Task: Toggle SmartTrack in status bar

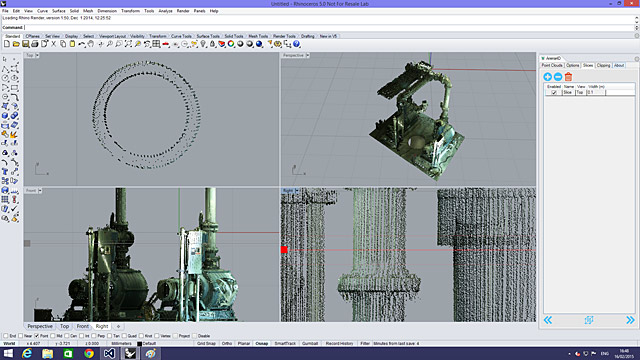Action: (285, 344)
